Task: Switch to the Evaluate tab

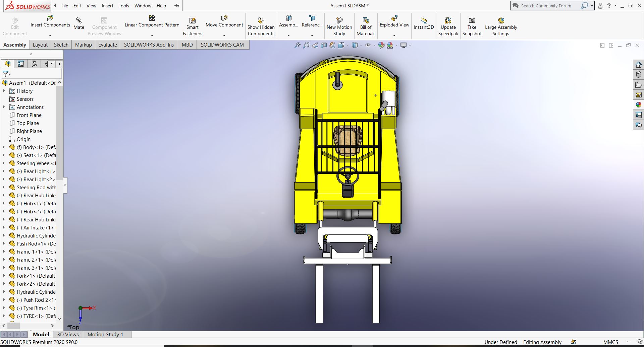Action: 107,45
